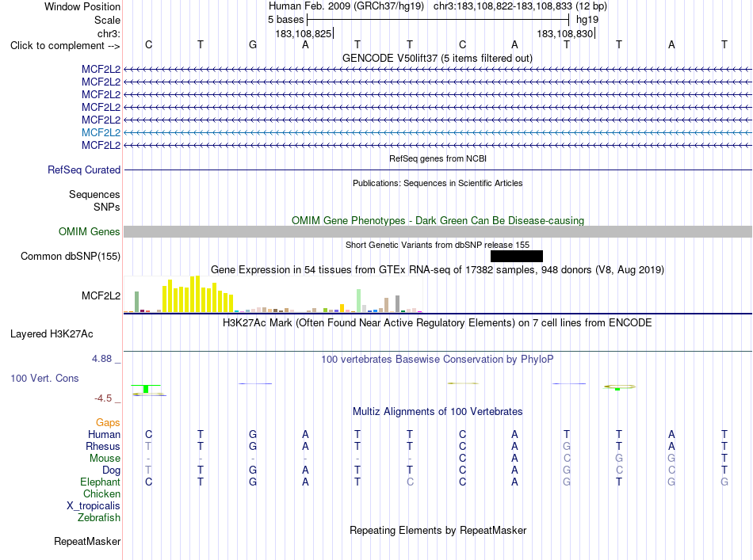Click the SNPs track label
The height and width of the screenshot is (560, 753).
tap(107, 207)
